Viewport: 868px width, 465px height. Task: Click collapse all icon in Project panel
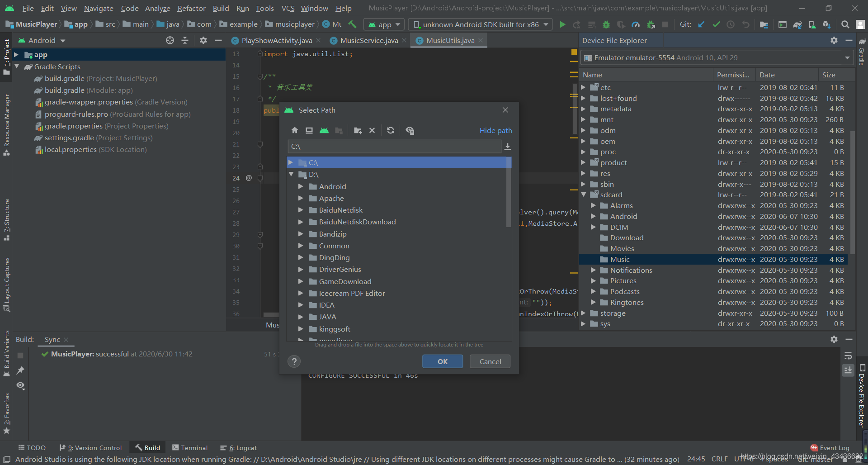pos(185,40)
